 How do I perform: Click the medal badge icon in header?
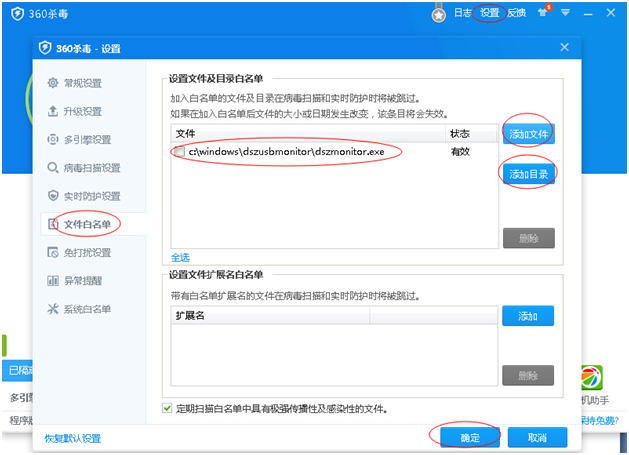pos(438,14)
